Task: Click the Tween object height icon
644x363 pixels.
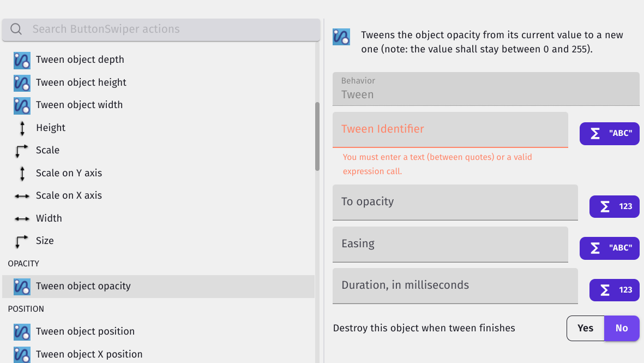Action: pyautogui.click(x=22, y=83)
